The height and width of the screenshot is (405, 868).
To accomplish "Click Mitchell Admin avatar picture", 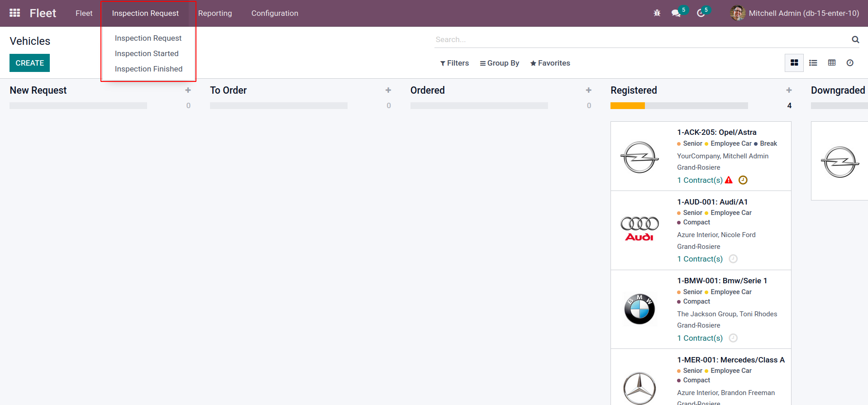I will [x=738, y=13].
